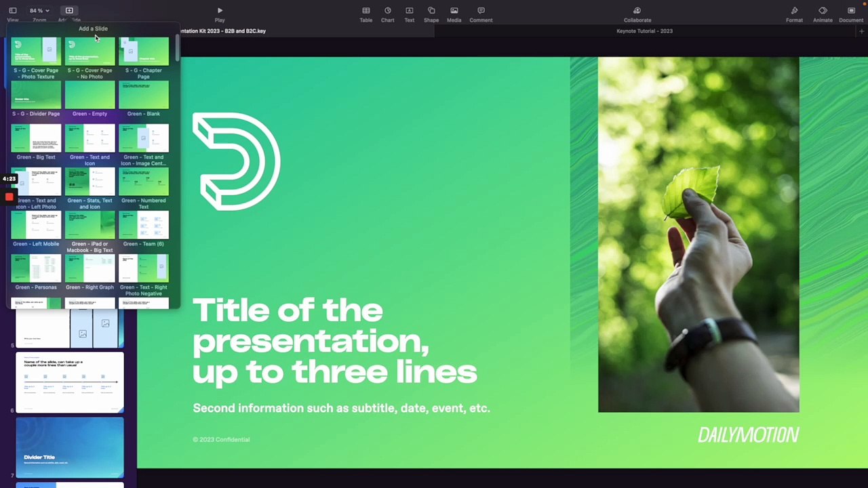This screenshot has height=488, width=868.
Task: Choose S - G - Cover Page - Photo Texture layout
Action: click(36, 52)
